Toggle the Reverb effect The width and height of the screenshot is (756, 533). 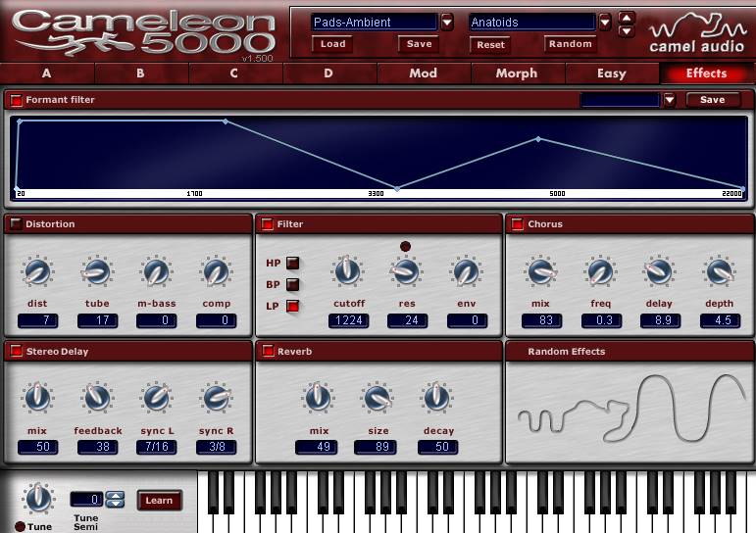tap(268, 351)
